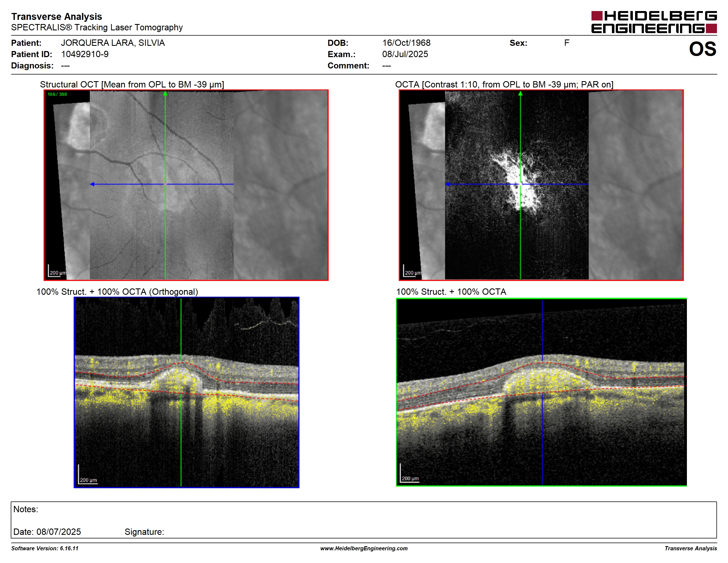Click the exam date 08/Jul/2025

click(x=405, y=54)
